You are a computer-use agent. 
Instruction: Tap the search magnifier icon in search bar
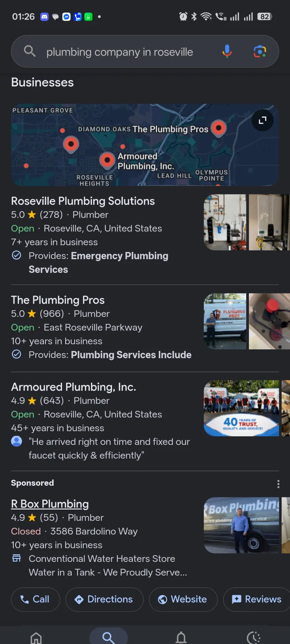[x=30, y=51]
